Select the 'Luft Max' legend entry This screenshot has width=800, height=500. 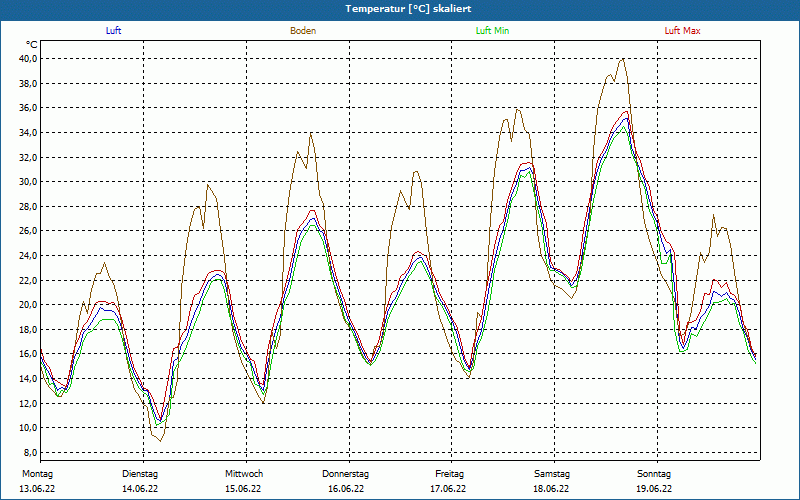(683, 31)
